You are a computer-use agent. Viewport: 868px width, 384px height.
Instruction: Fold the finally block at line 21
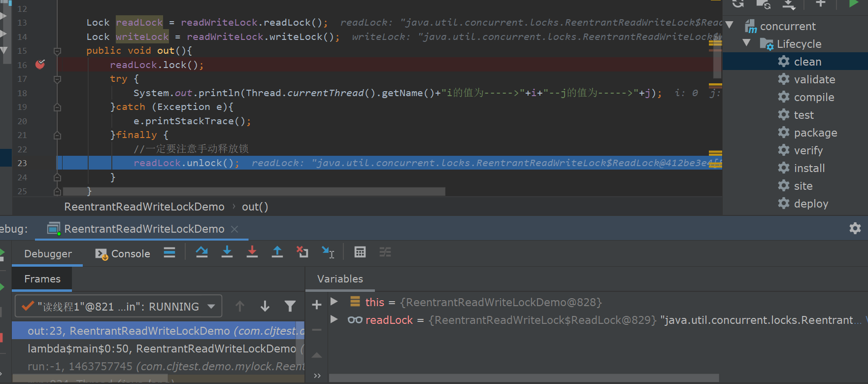pos(57,135)
